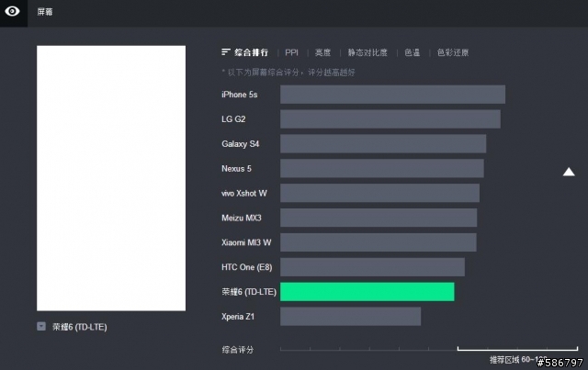Click the HTC One (E8) label
This screenshot has width=588, height=370.
[247, 267]
